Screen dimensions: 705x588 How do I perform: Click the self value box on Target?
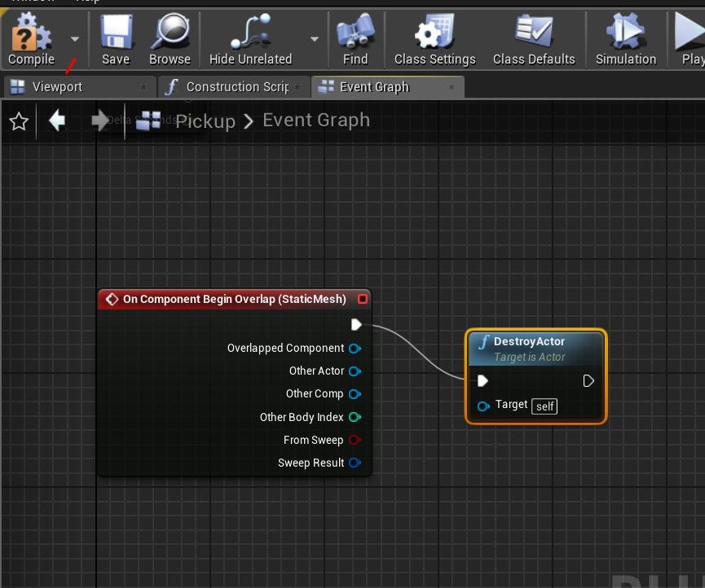(x=544, y=406)
